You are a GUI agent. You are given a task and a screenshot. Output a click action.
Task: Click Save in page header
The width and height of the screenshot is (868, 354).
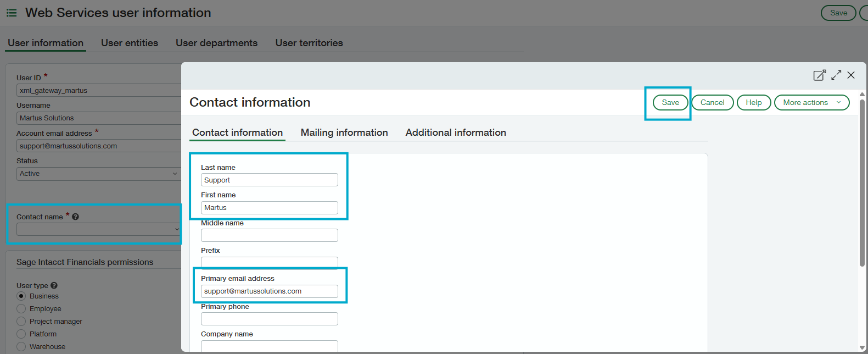[838, 13]
